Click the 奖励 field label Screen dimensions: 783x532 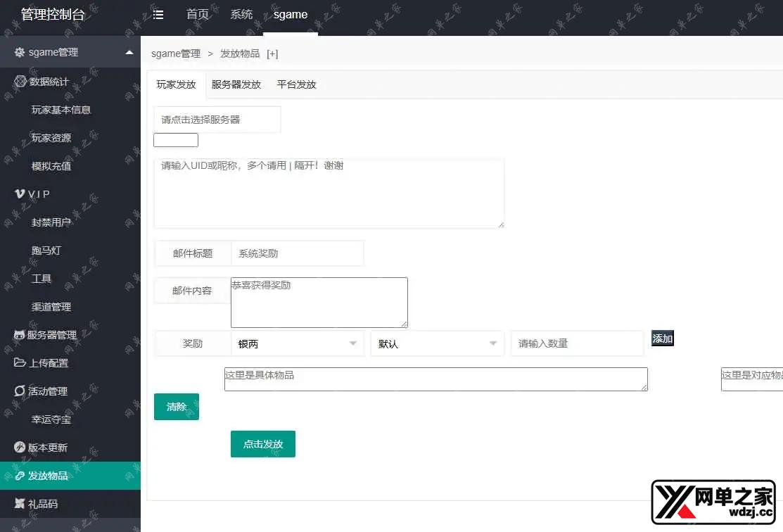coord(193,343)
